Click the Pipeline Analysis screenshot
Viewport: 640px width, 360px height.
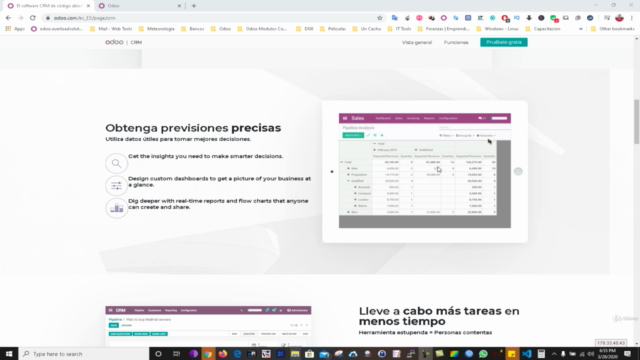point(424,171)
